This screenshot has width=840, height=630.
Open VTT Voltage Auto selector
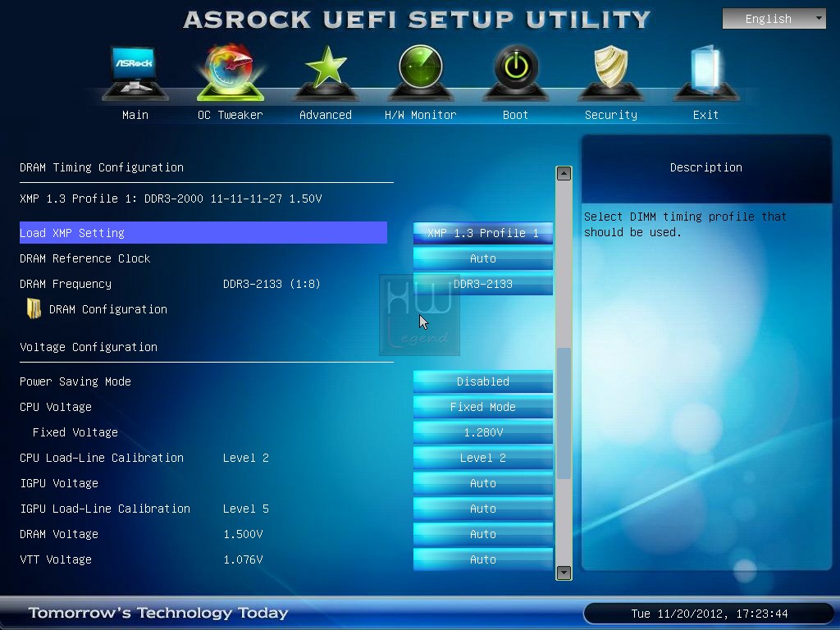pos(482,559)
